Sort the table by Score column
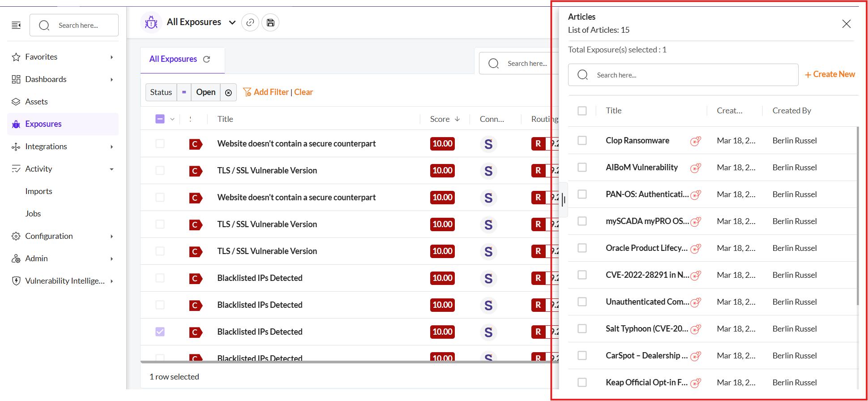The width and height of the screenshot is (868, 401). pyautogui.click(x=445, y=119)
